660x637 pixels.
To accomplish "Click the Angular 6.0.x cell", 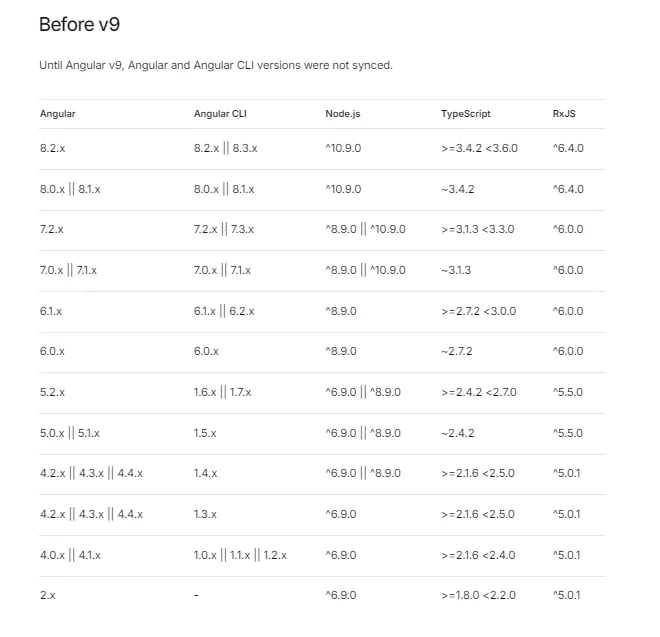I will pyautogui.click(x=52, y=352).
